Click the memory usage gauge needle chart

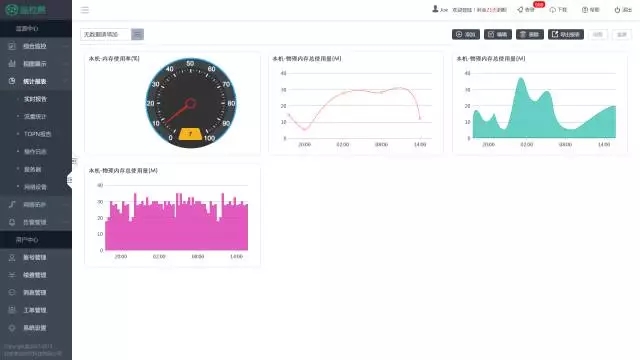[191, 103]
